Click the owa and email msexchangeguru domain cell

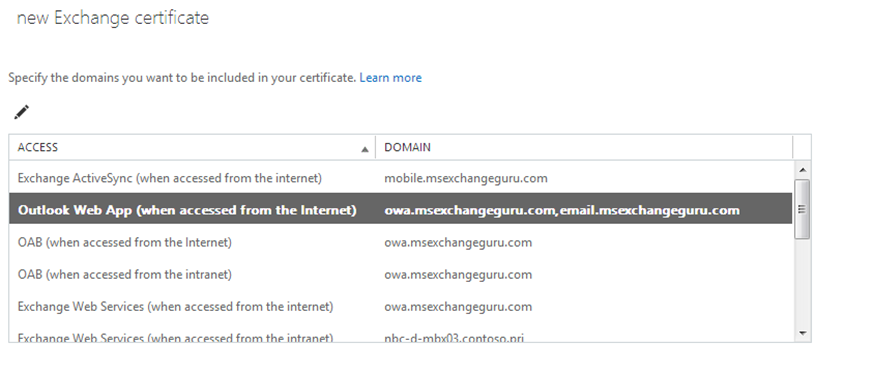(x=562, y=210)
